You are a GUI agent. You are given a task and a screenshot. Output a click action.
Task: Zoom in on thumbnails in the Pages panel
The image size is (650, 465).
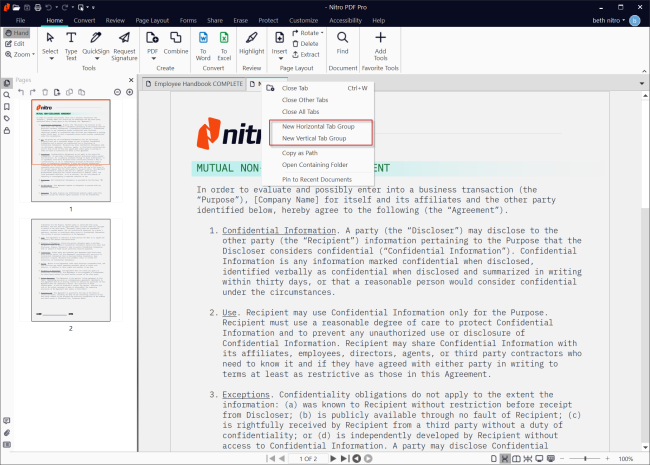[130, 92]
